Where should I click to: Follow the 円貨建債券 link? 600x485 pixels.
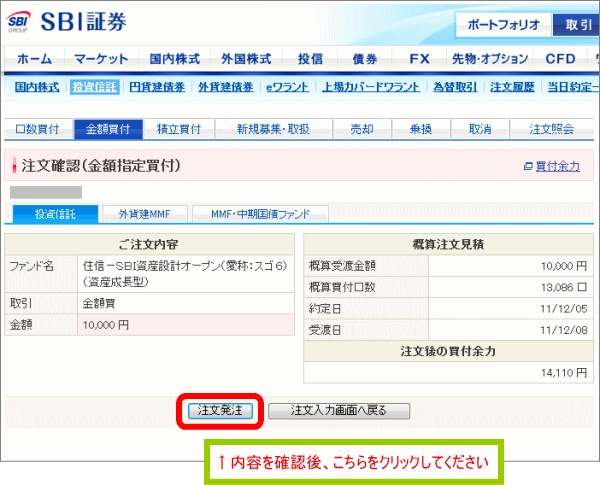(157, 87)
